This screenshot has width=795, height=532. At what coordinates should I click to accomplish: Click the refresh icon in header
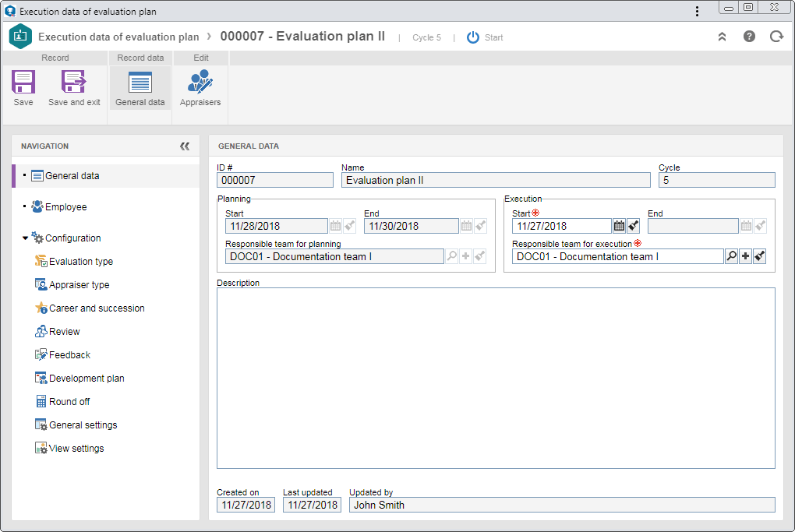click(x=776, y=37)
